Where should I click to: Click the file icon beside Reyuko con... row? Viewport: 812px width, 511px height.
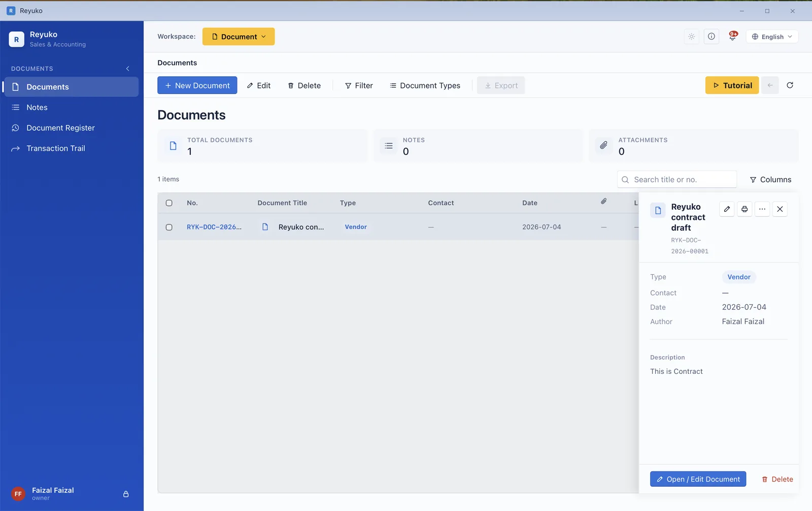click(265, 227)
